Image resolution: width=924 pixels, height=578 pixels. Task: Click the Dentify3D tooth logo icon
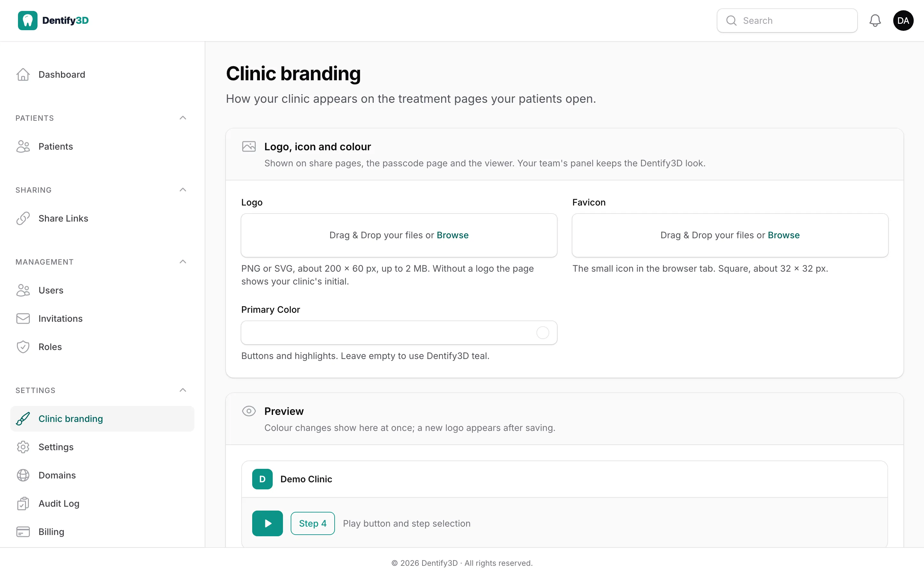pos(28,20)
